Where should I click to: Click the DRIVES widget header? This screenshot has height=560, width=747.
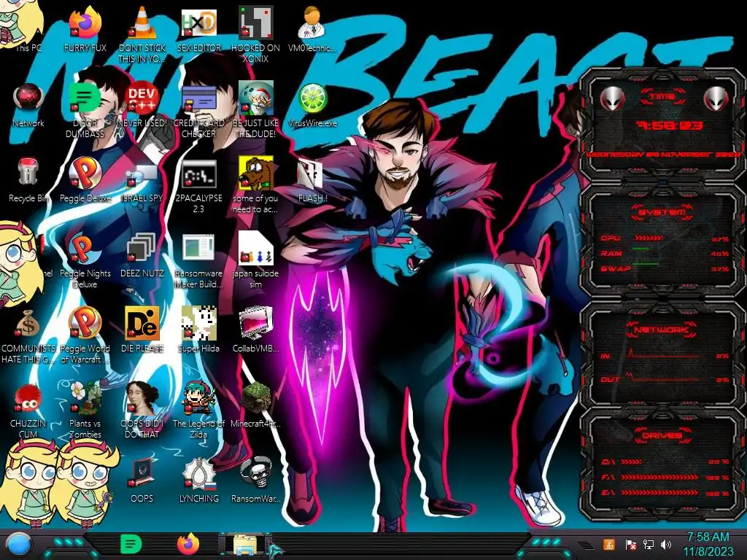tap(662, 435)
